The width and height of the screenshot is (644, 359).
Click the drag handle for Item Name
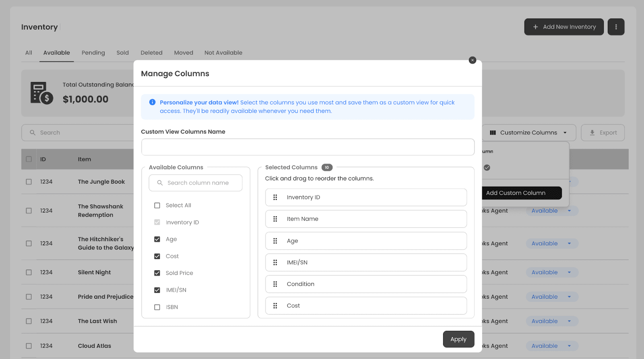(275, 219)
